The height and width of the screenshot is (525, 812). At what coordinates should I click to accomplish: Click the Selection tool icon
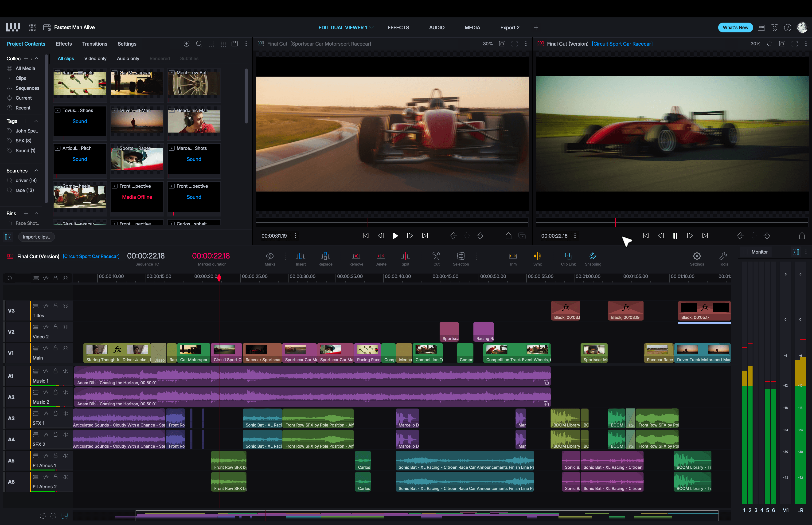tap(461, 256)
